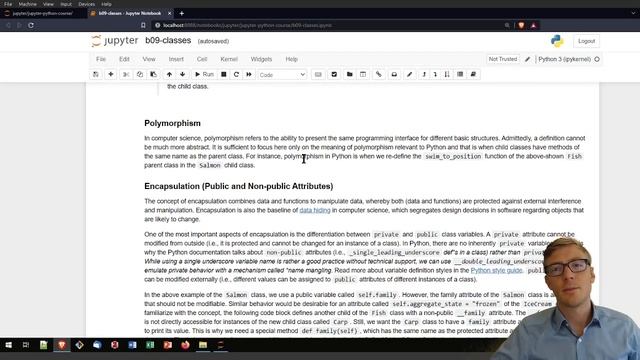Insert a cell below with the plus icon
The image size is (640, 360).
tap(111, 74)
